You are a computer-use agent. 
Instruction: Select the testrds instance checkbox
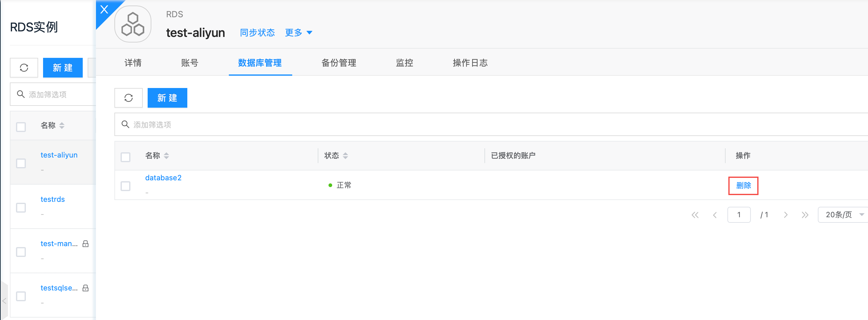21,207
